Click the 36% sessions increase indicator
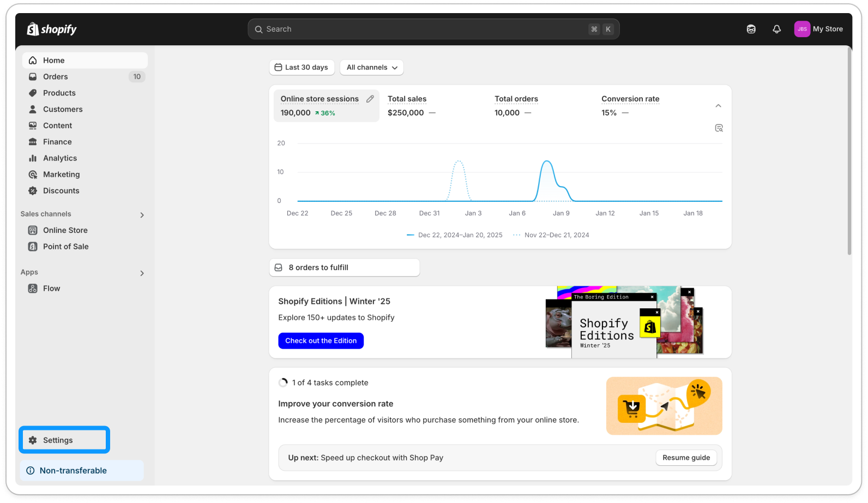Screen dimensions: 868x503 (x=325, y=113)
